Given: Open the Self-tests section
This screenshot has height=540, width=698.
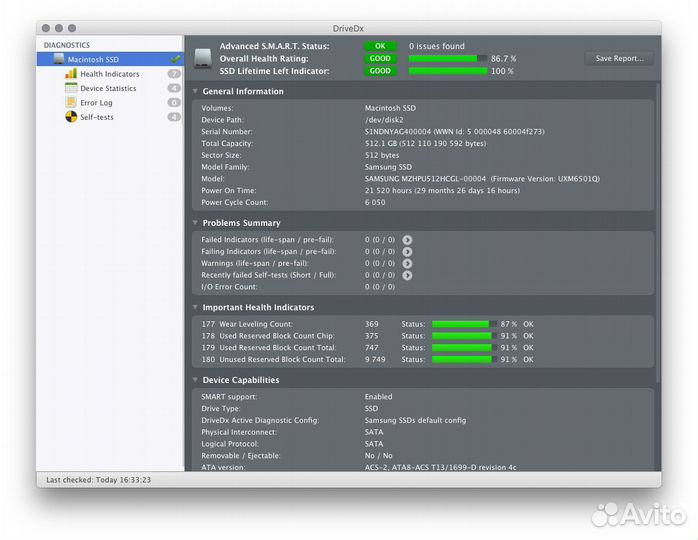Looking at the screenshot, I should point(97,117).
